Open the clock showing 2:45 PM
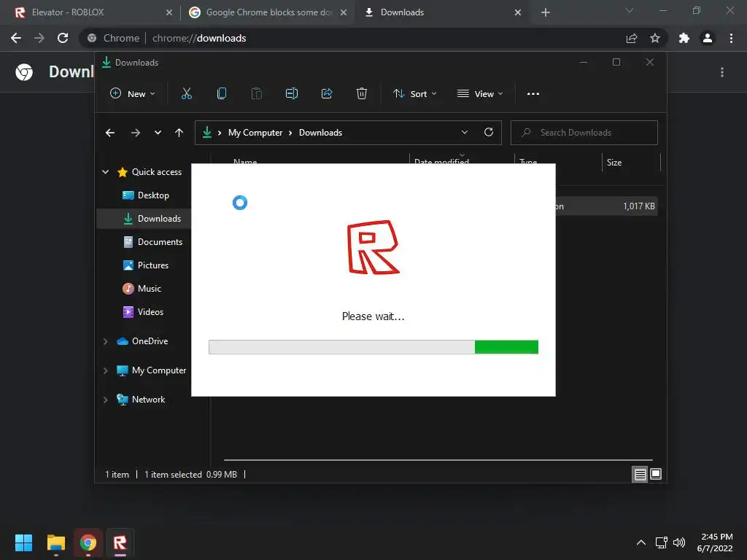The image size is (747, 560). tap(715, 542)
